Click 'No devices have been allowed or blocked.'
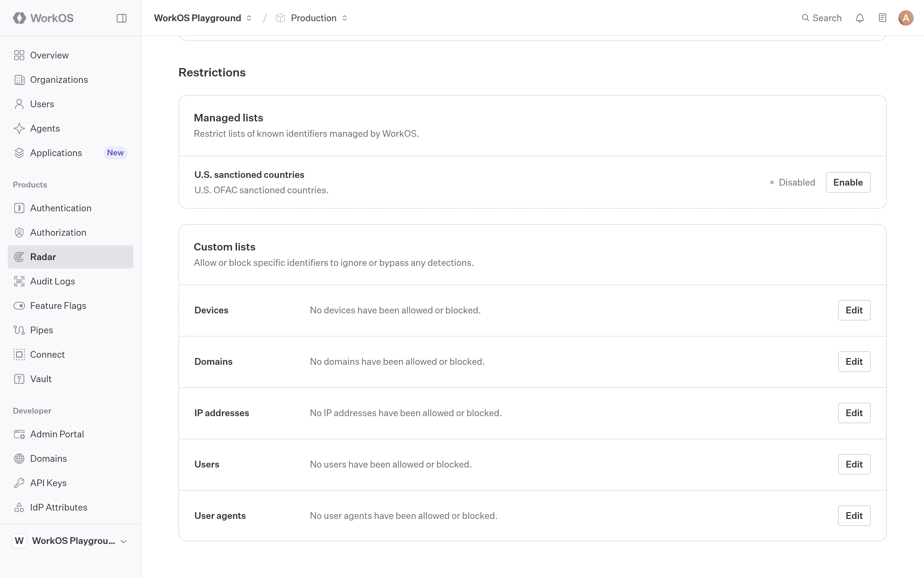 tap(395, 310)
